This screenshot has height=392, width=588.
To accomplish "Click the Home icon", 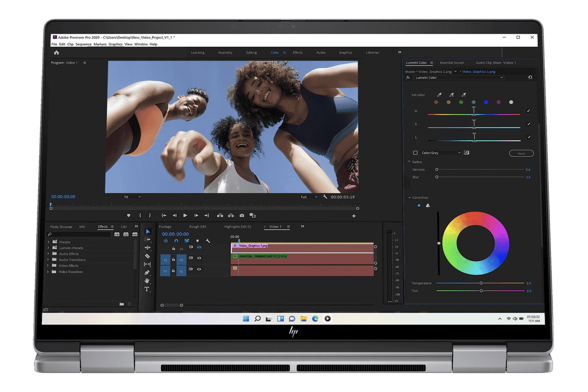I will point(56,53).
